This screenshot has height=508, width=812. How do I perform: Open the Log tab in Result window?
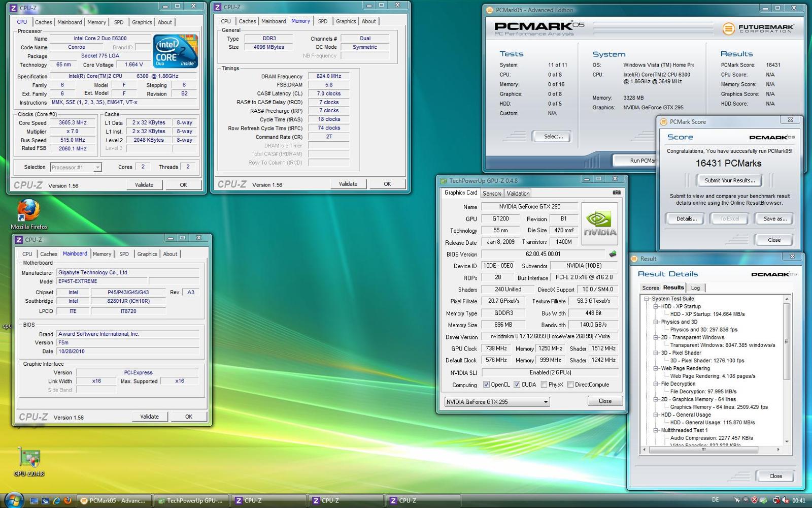click(x=695, y=288)
